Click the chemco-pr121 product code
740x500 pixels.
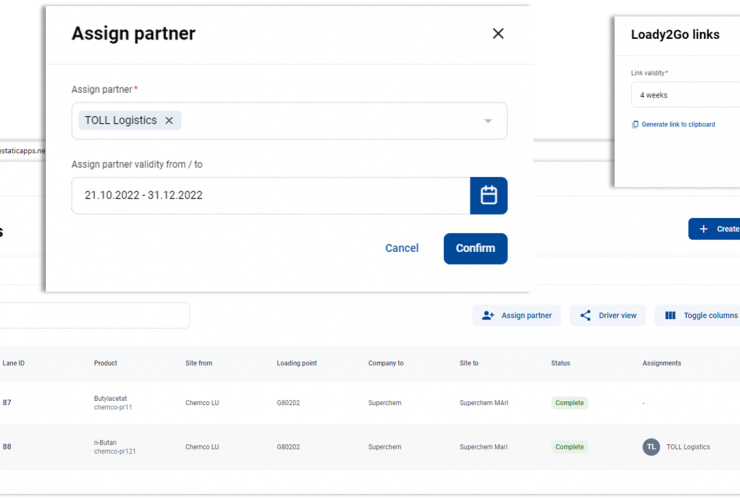pos(115,451)
